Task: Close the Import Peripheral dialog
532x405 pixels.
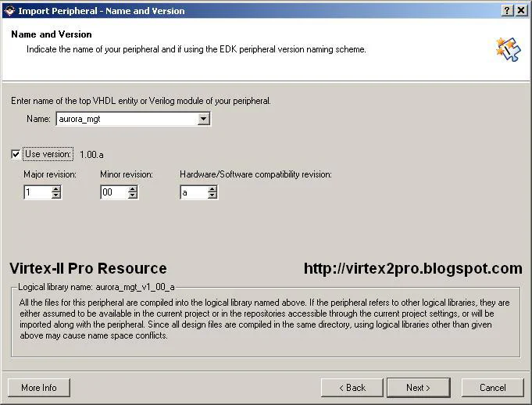Action: tap(520, 11)
